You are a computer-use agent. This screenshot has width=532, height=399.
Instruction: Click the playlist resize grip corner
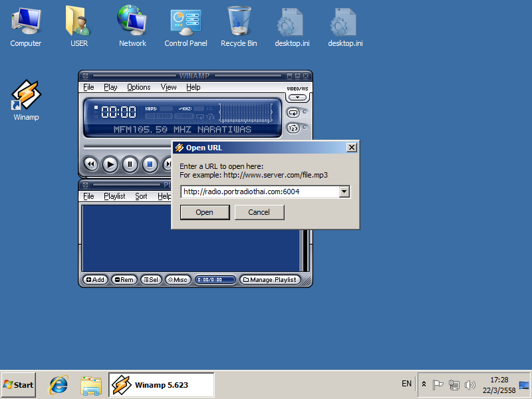[307, 281]
